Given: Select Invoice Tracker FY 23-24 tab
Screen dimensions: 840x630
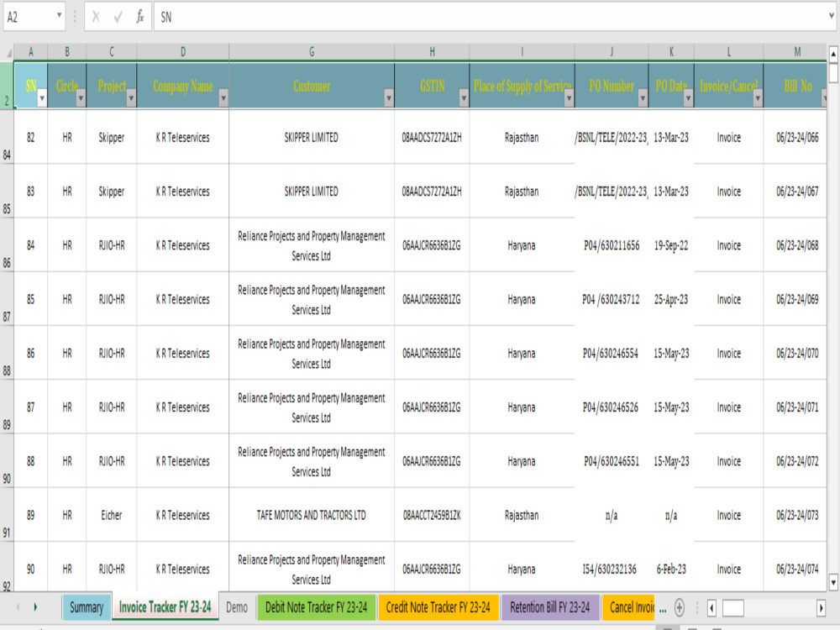Looking at the screenshot, I should [165, 607].
